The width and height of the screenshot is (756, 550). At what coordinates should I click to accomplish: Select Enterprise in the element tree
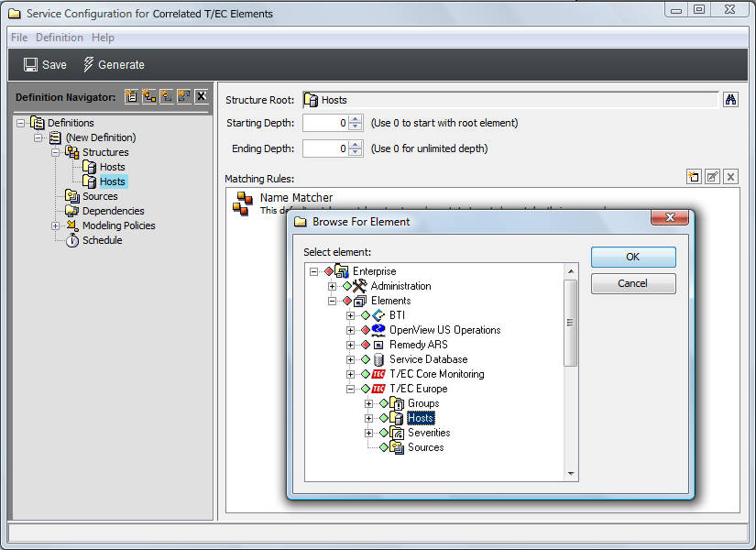(374, 271)
